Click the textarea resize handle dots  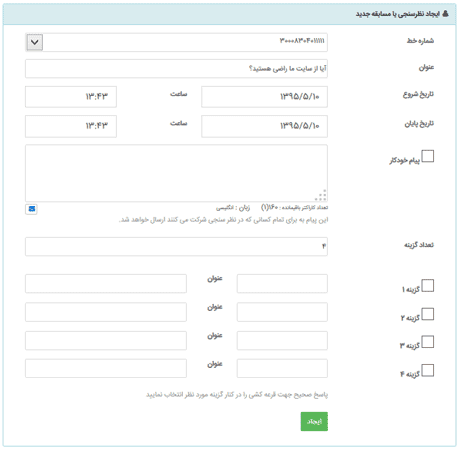pos(321,196)
